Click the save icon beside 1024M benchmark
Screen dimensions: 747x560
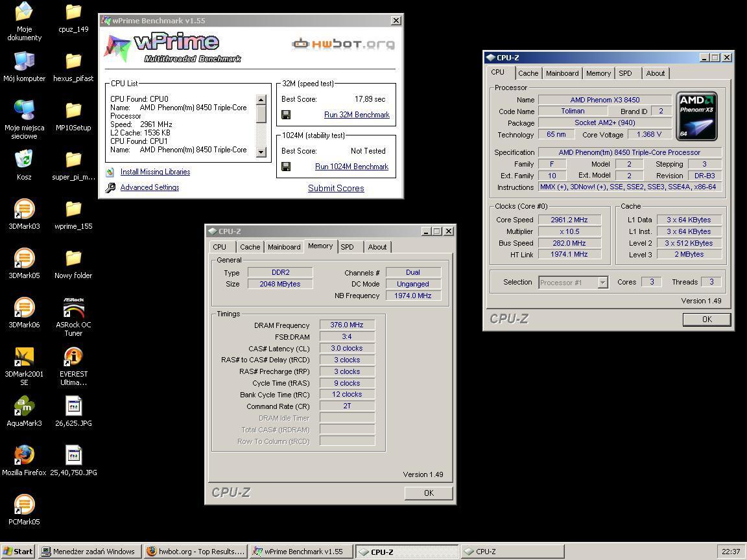(286, 167)
